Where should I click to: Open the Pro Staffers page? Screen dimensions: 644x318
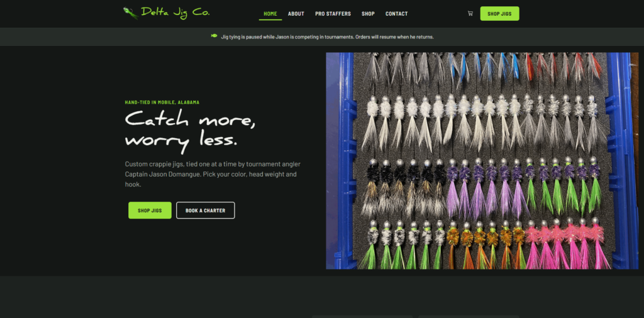[x=333, y=14]
